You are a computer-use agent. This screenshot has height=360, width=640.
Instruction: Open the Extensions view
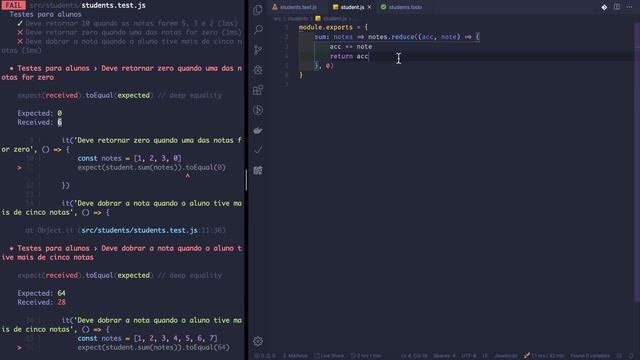coord(258,90)
